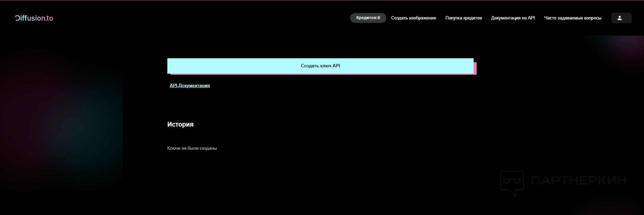Image resolution: width=644 pixels, height=215 pixels.
Task: Open Часто задаваемые вопросы page
Action: tap(573, 18)
